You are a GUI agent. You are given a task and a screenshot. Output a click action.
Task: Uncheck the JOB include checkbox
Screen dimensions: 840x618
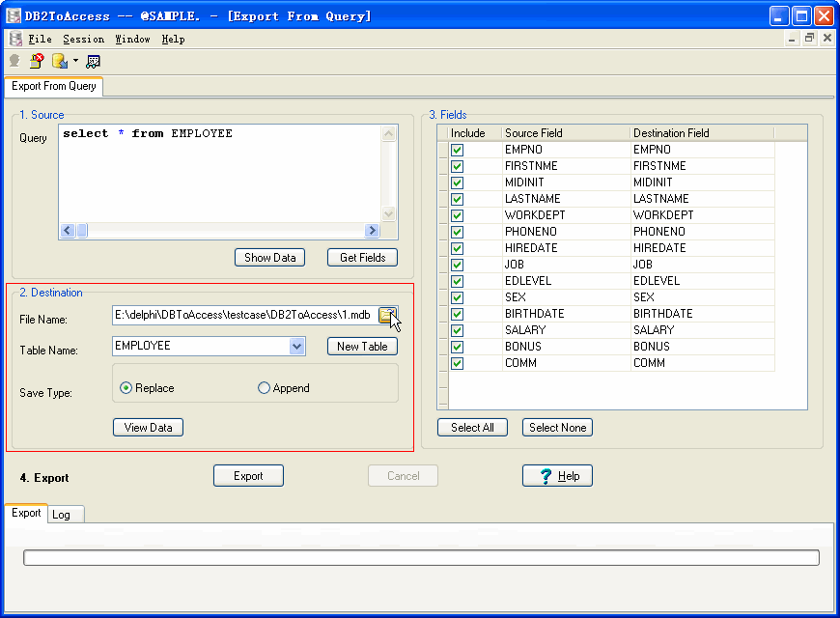[x=457, y=265]
